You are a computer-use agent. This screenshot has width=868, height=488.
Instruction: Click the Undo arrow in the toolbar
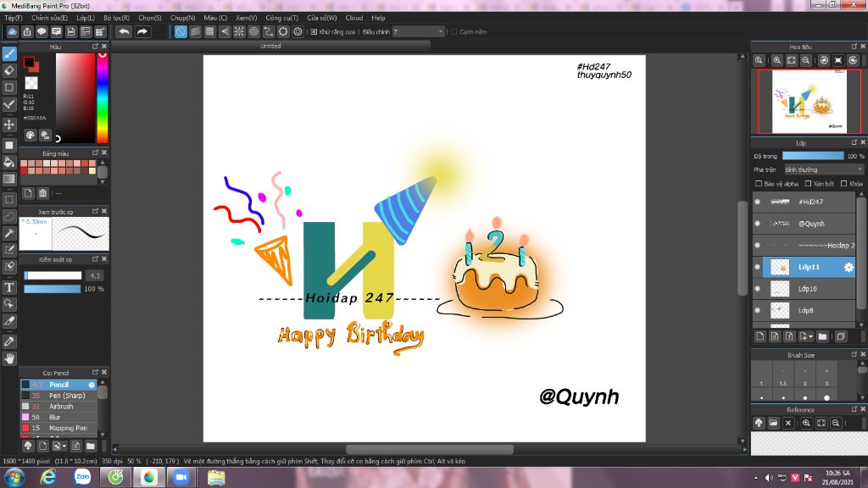click(124, 31)
